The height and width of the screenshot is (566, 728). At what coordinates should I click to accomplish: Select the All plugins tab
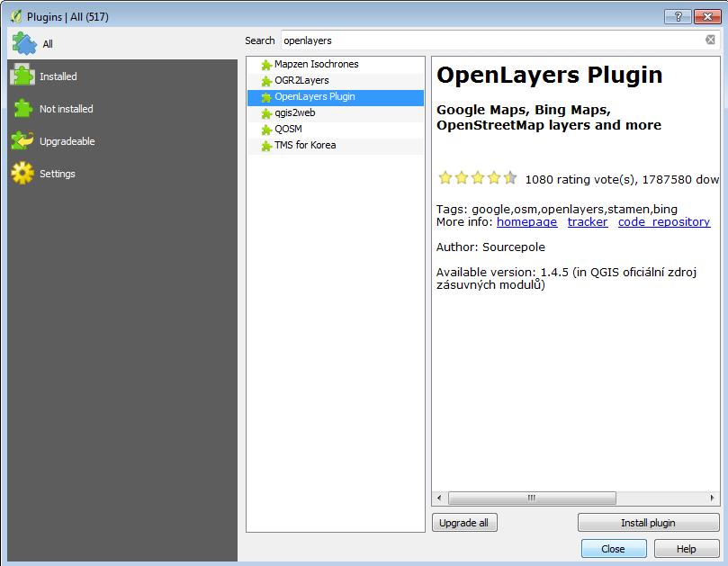click(122, 44)
